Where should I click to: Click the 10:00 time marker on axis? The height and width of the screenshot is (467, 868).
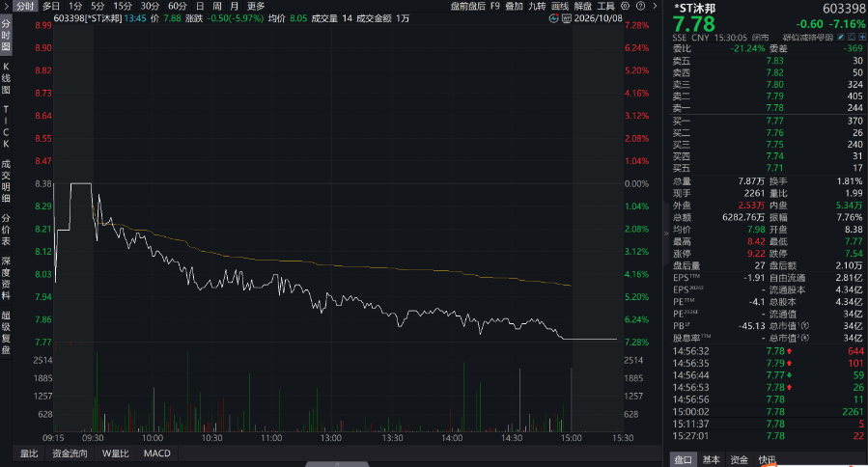coord(153,438)
